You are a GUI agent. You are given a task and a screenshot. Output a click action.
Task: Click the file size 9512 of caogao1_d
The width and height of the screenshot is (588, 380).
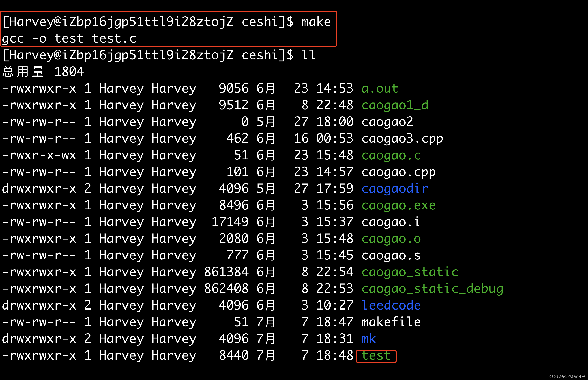coord(234,105)
